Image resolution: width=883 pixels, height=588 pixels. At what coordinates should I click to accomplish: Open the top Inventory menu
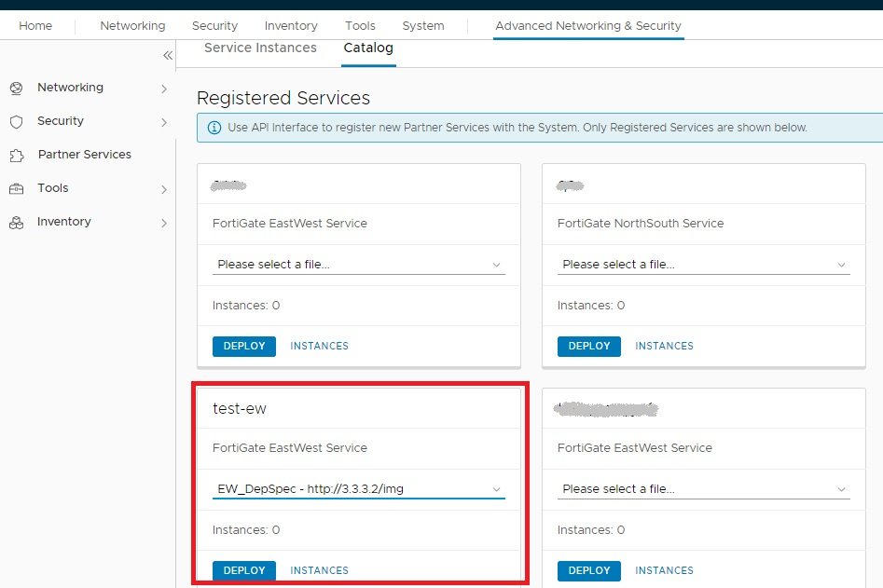click(x=291, y=26)
